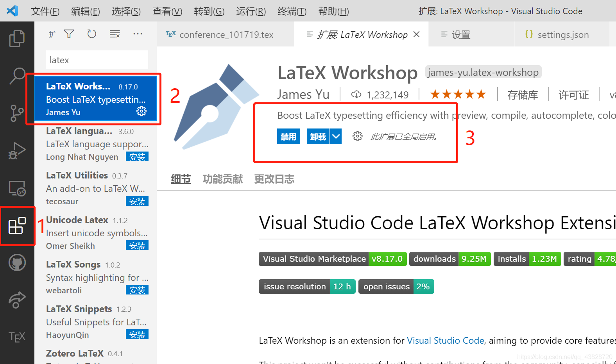Click the extensions search box containing latex
This screenshot has height=364, width=616.
click(x=97, y=60)
